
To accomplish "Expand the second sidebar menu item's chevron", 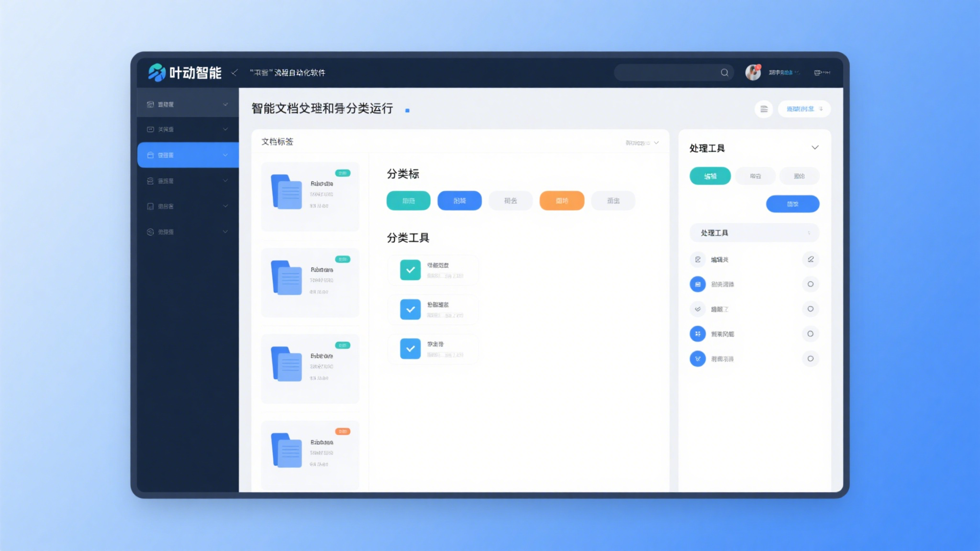I will coord(225,129).
